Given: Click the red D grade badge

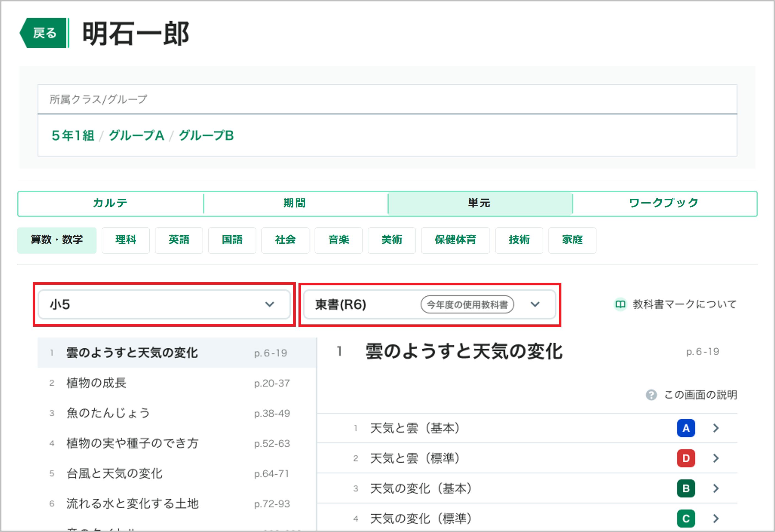Looking at the screenshot, I should (x=686, y=458).
